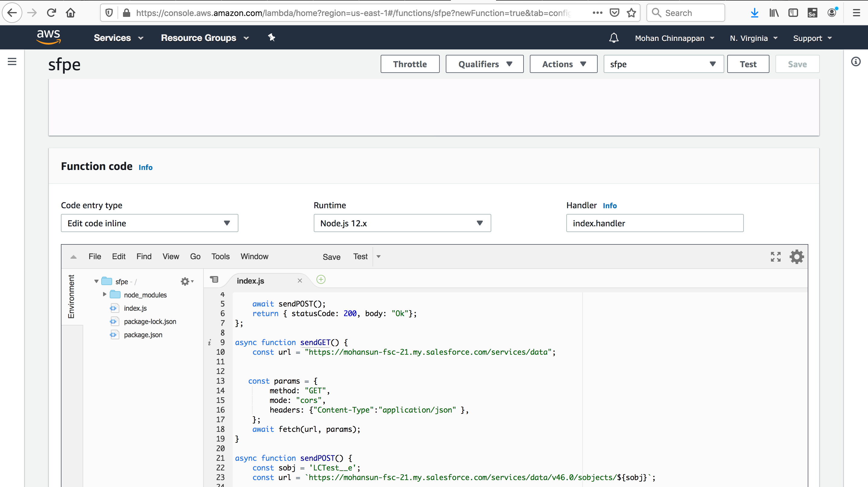This screenshot has width=868, height=487.
Task: Open tracking protection shield in address bar
Action: click(x=109, y=13)
